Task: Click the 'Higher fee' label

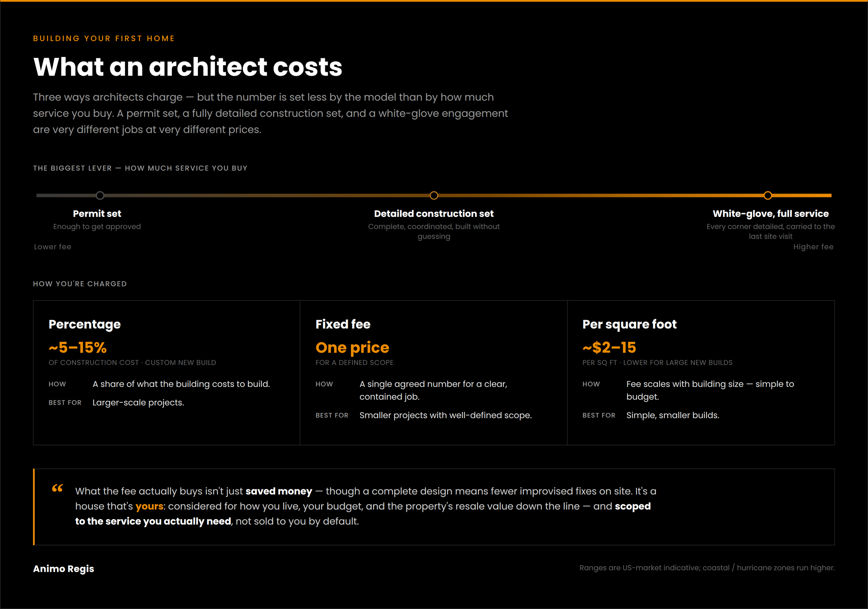Action: (x=813, y=247)
